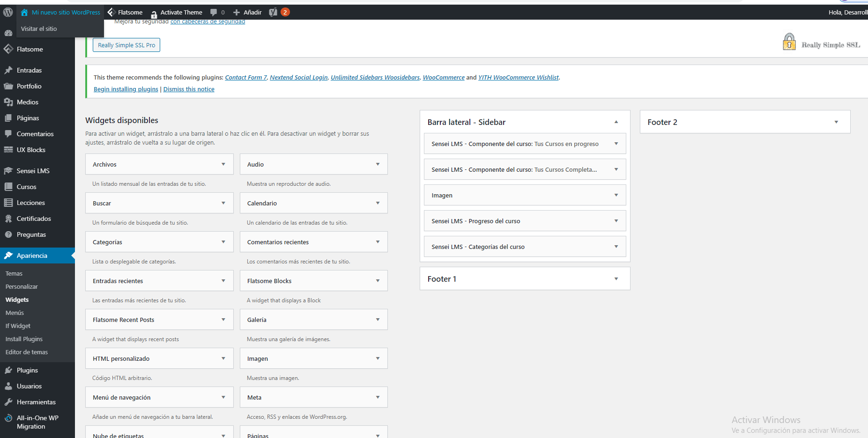This screenshot has height=438, width=868.
Task: Click Visitar el sitio in dropdown
Action: coord(39,29)
